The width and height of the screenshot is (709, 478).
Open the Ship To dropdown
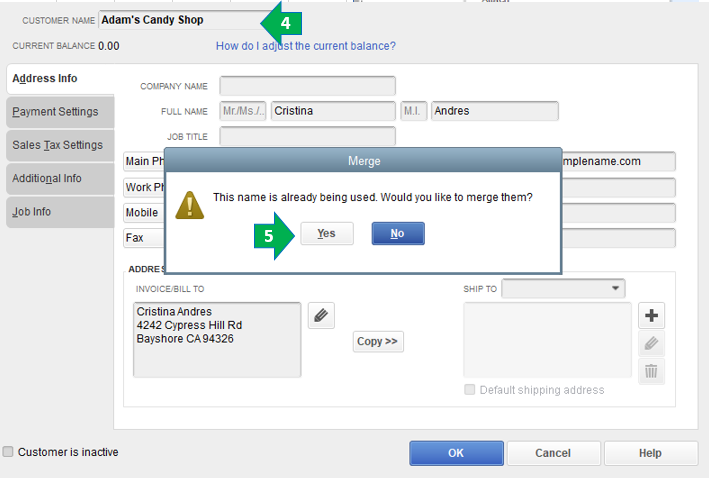coord(563,289)
